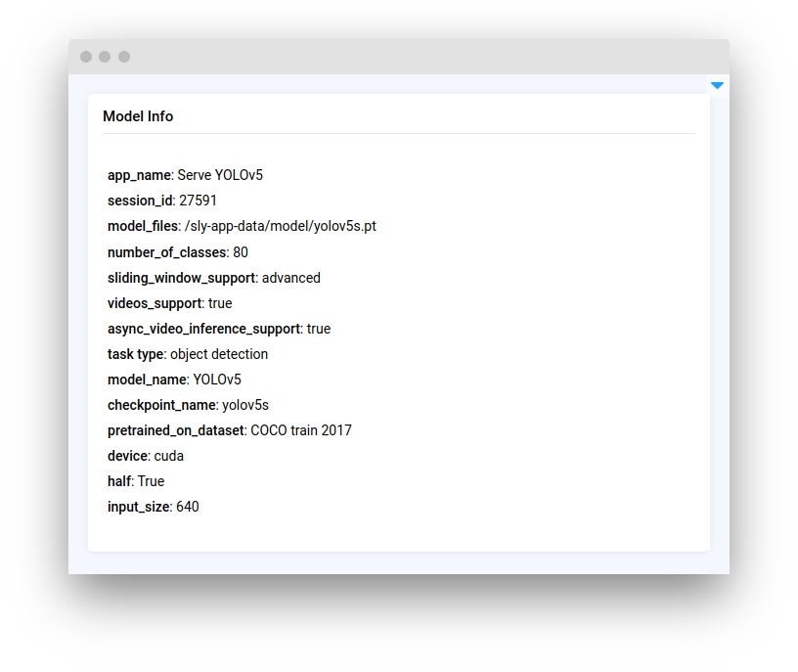Click the model_files label
Image resolution: width=798 pixels, height=672 pixels.
[143, 226]
